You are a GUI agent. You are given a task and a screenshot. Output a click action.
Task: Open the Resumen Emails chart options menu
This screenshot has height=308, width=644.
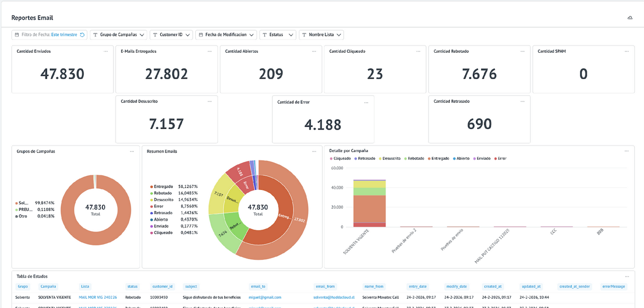pyautogui.click(x=314, y=151)
